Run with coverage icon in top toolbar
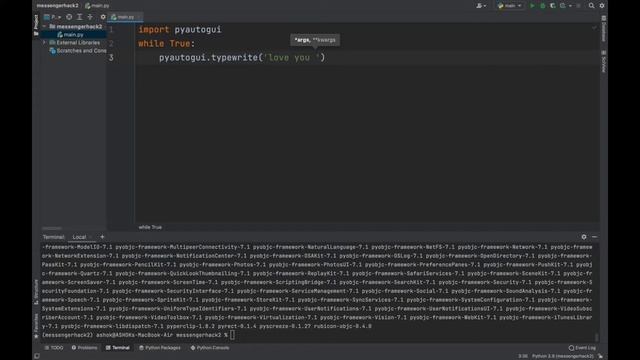640x360 pixels. [553, 6]
